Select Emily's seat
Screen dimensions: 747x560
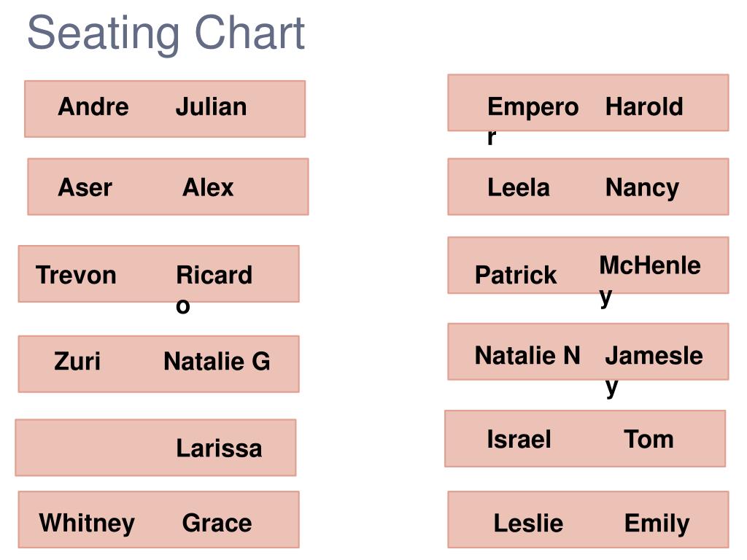pos(657,524)
